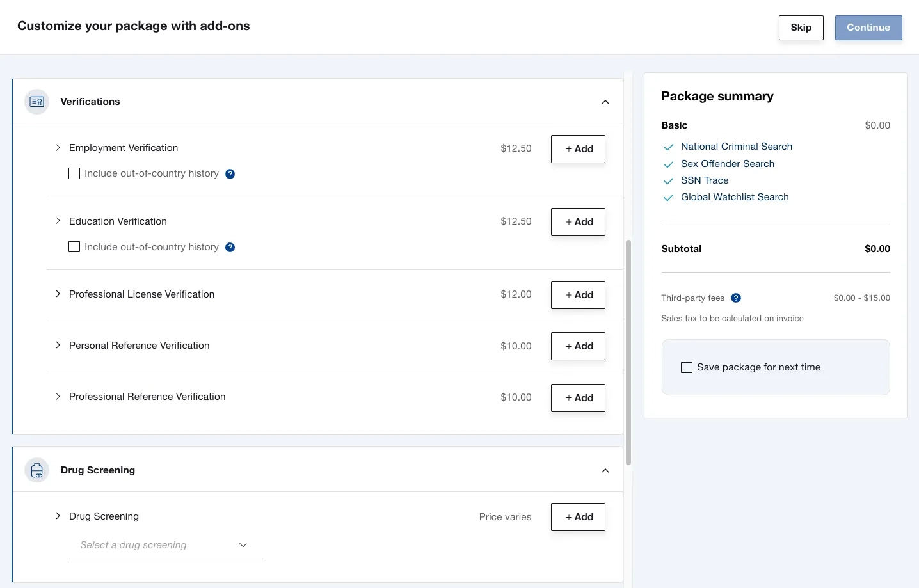
Task: Click the SSN Trace checkmark icon
Action: click(668, 181)
